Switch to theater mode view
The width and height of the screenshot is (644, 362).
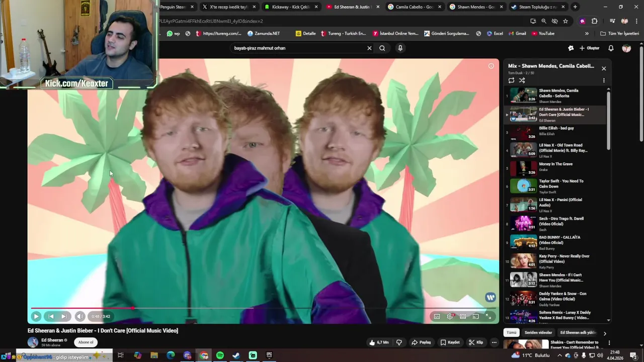tap(463, 316)
